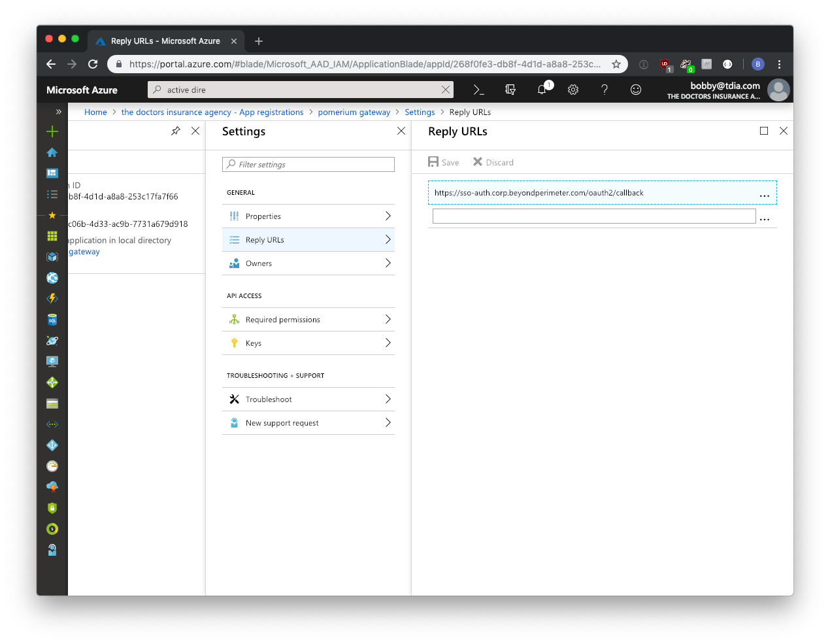Open more options for empty URL row
830x644 pixels.
click(765, 219)
